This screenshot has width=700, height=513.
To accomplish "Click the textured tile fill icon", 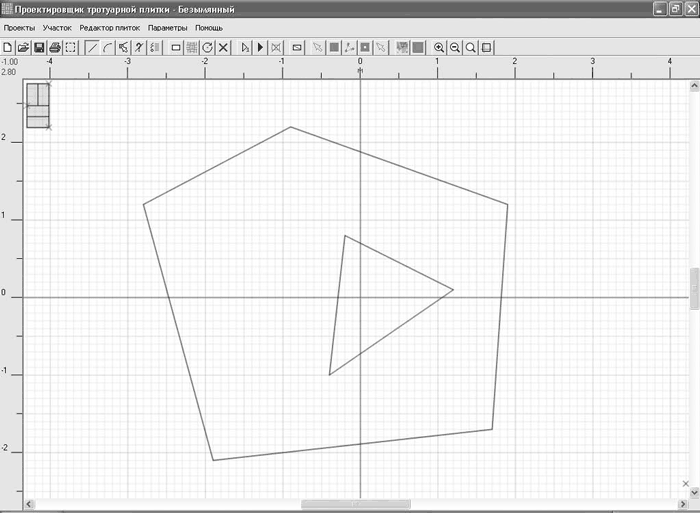I will [402, 47].
